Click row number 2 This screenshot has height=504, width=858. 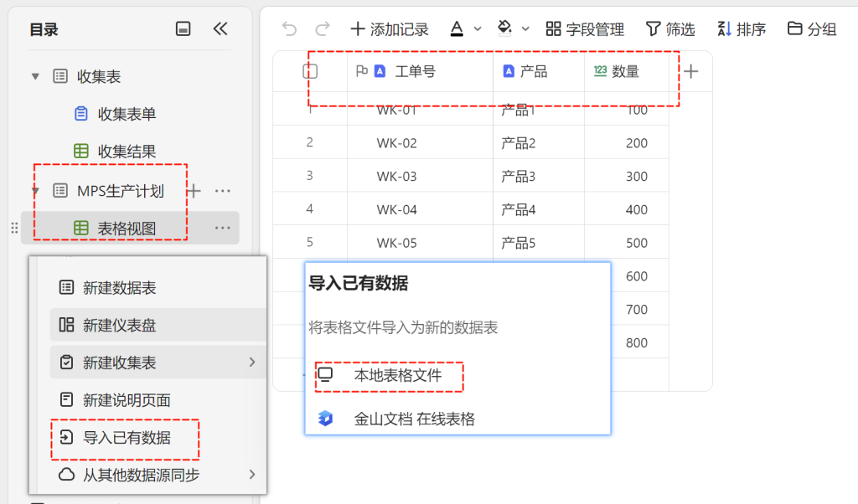point(310,142)
